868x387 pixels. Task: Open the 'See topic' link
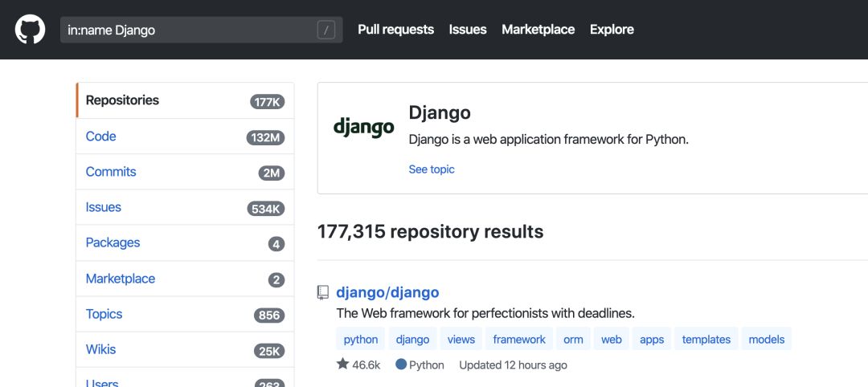(x=432, y=169)
